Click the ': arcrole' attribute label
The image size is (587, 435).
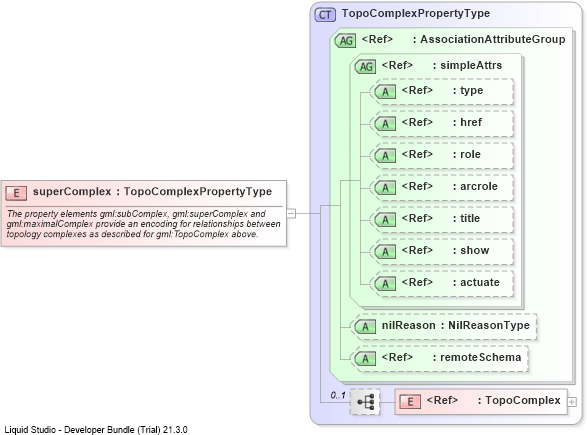(x=475, y=186)
